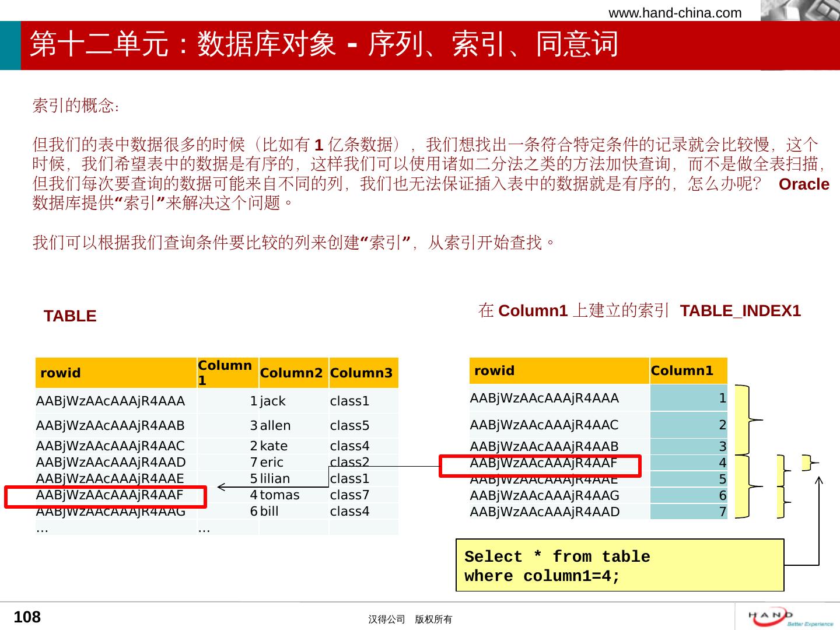Click the yellow Select * from table SQL box

(619, 565)
